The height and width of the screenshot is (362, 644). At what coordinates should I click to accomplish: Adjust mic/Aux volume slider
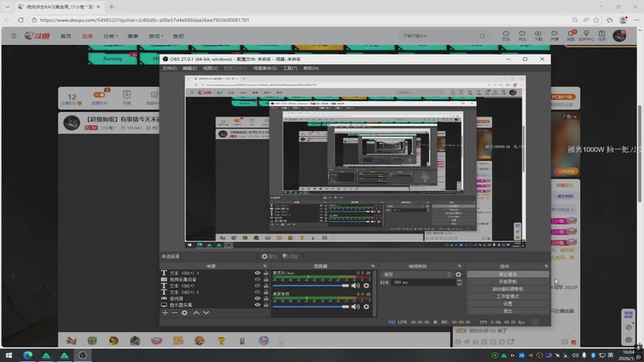(311, 286)
